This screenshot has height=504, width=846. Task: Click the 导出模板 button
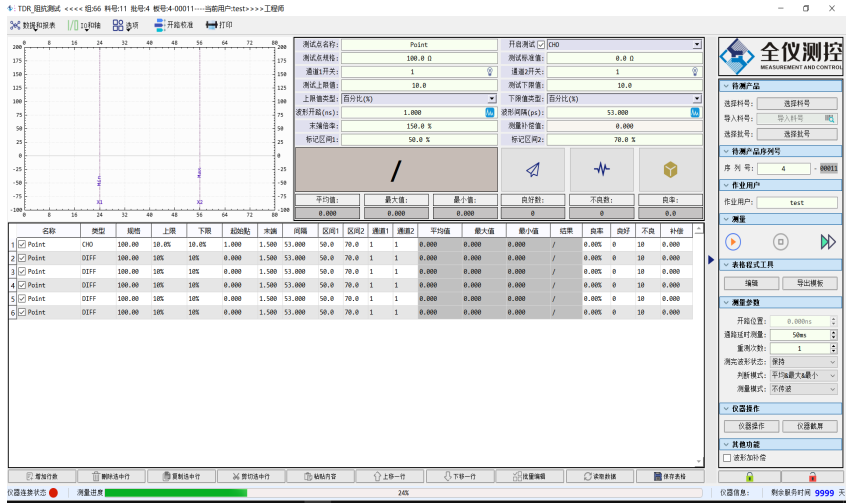click(x=810, y=283)
